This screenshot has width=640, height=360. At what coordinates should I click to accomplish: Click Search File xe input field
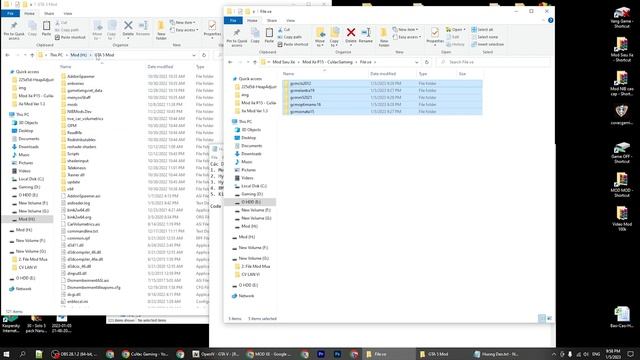click(x=493, y=62)
